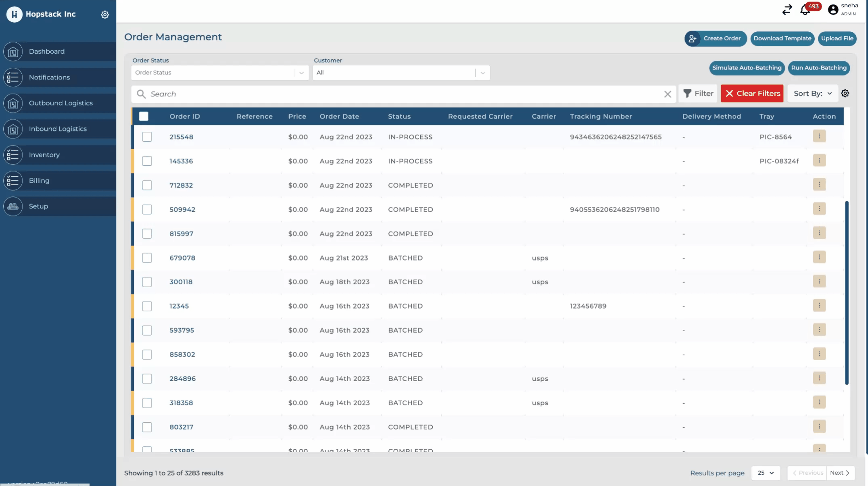Viewport: 868px width, 486px height.
Task: Open settings gear next to Hopstack Inc
Action: (105, 15)
